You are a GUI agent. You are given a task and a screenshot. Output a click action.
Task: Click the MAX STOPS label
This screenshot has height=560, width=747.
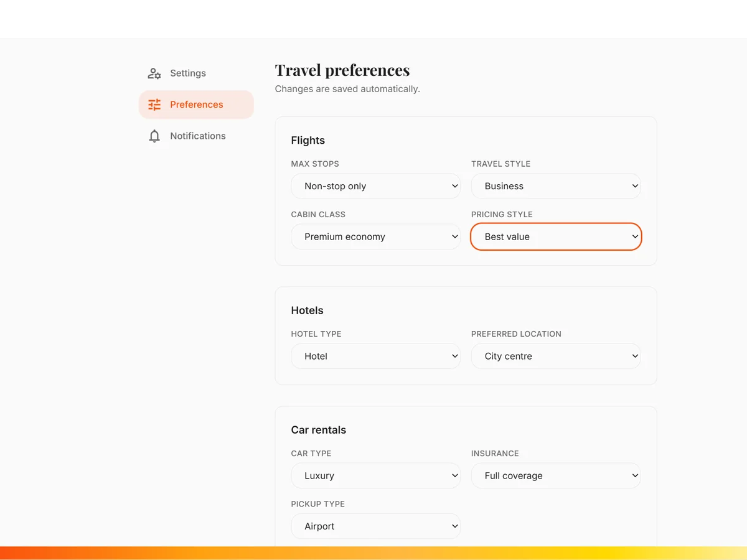coord(315,164)
